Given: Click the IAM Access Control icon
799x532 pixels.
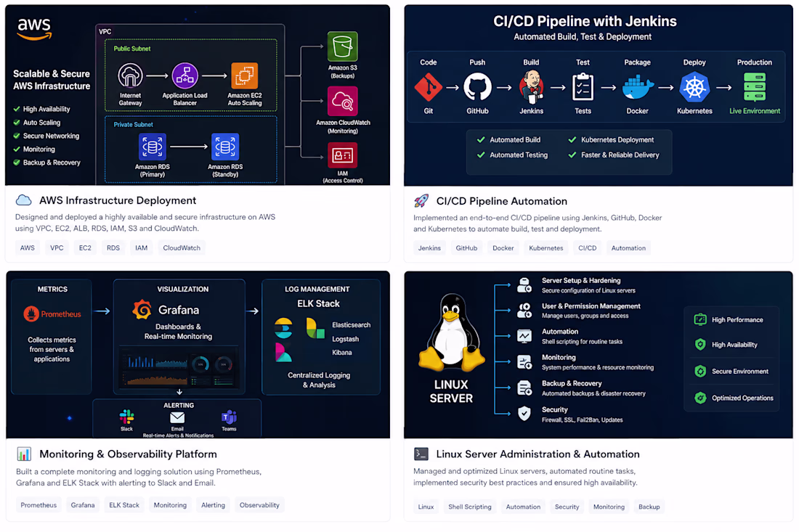Looking at the screenshot, I should [342, 155].
